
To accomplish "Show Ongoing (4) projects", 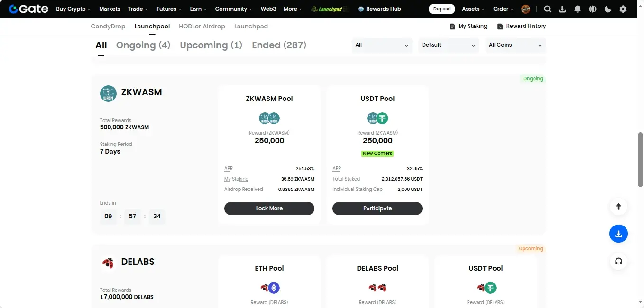I will 143,45.
